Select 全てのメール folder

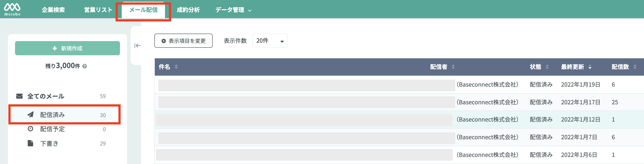click(x=61, y=96)
